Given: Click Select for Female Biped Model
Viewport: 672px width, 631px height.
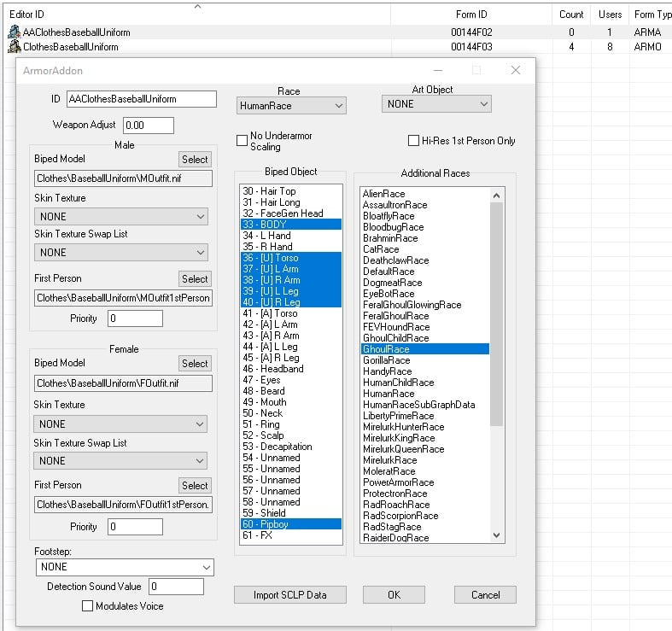Looking at the screenshot, I should [195, 364].
